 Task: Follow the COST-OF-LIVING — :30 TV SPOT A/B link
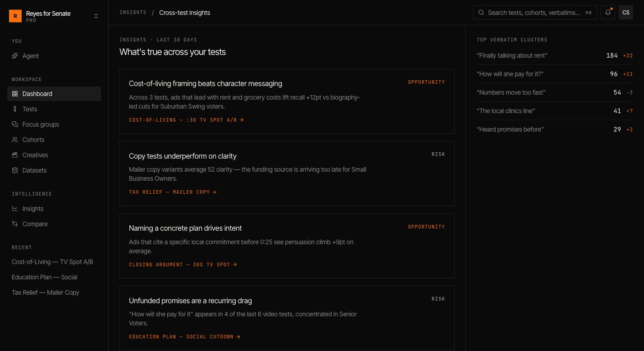point(186,120)
